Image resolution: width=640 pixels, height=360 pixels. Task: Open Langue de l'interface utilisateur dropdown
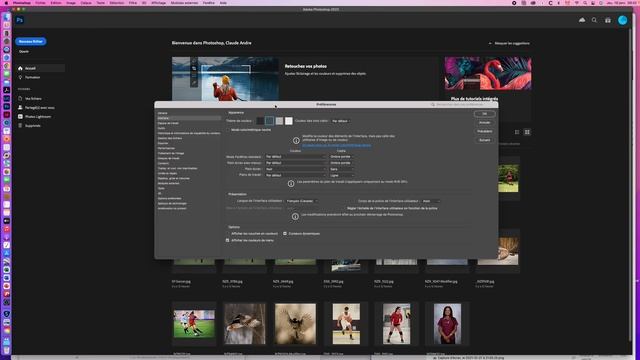pyautogui.click(x=302, y=201)
